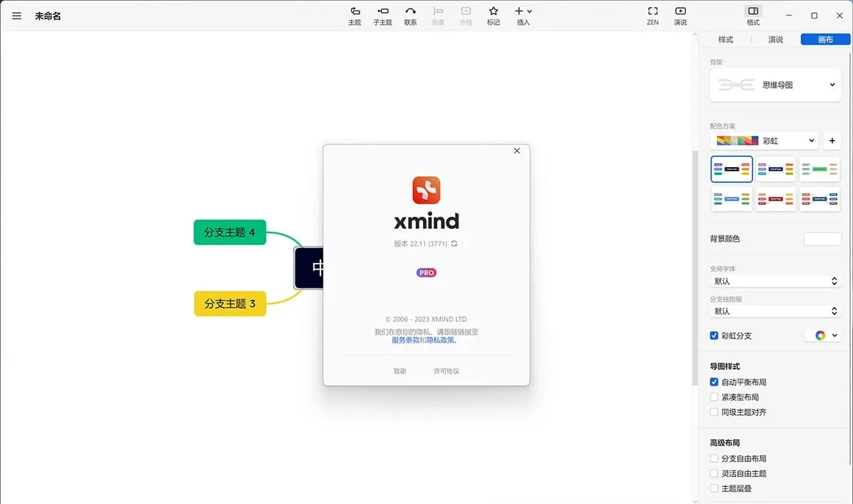The image size is (853, 504).
Task: Open 全局字体 dropdown
Action: (776, 282)
